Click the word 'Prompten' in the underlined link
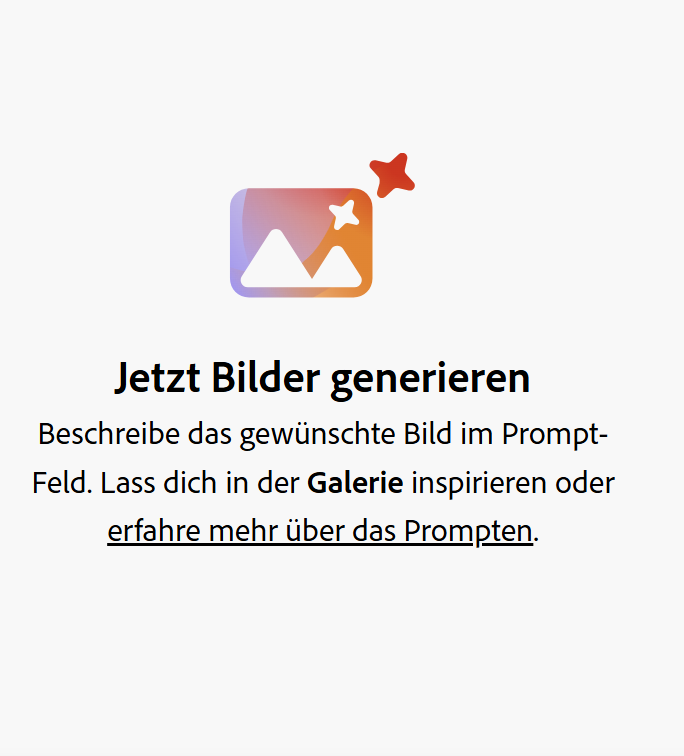 [x=468, y=532]
